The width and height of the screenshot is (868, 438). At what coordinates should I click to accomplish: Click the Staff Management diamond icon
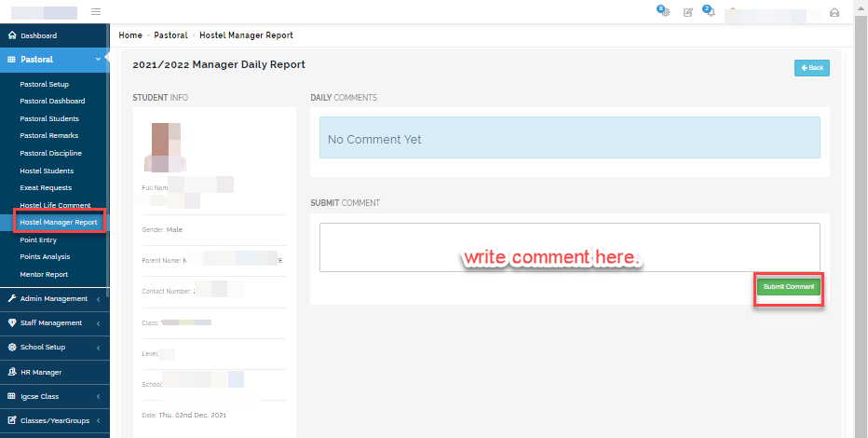pos(11,322)
